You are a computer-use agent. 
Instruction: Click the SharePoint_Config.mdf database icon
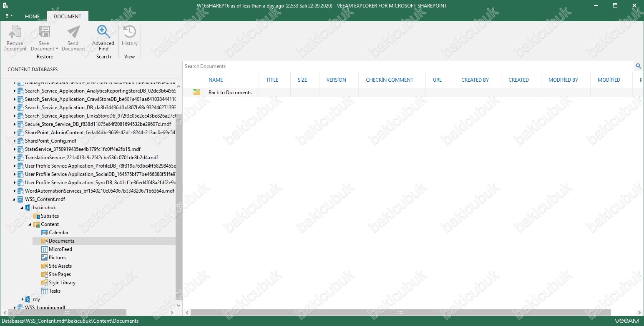click(20, 141)
